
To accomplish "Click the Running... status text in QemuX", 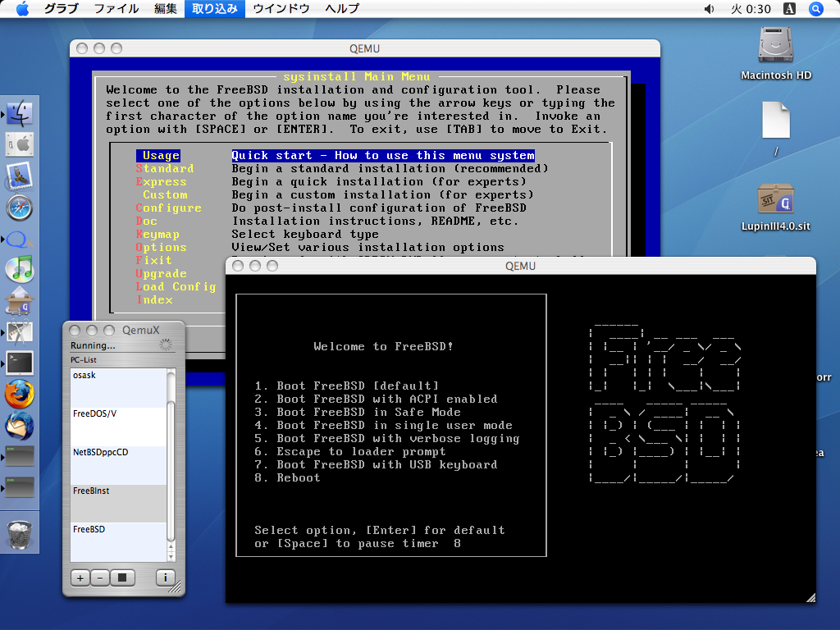I will pyautogui.click(x=93, y=345).
